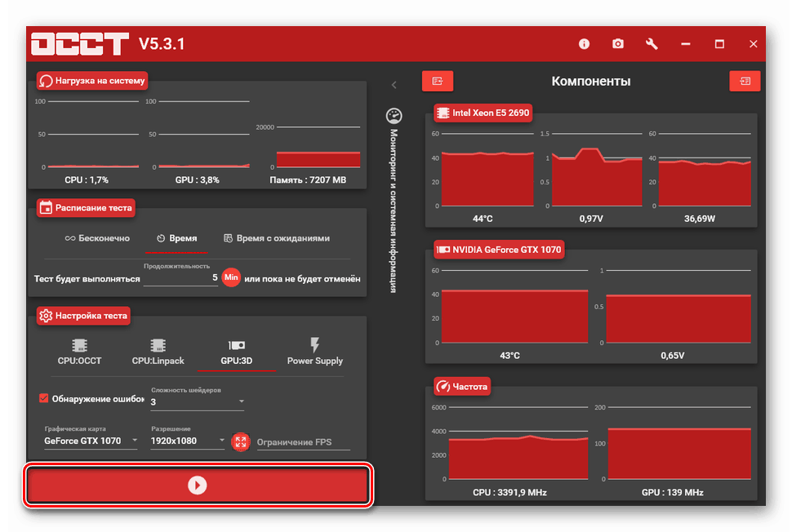Click the duration field showing 5
The height and width of the screenshot is (532, 792).
[180, 278]
